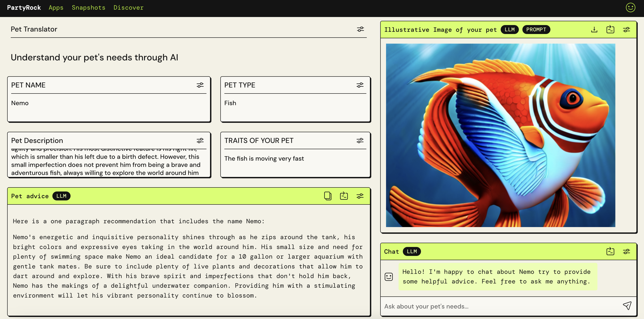Click the PartyRock home logo
The height and width of the screenshot is (319, 644).
pos(24,8)
